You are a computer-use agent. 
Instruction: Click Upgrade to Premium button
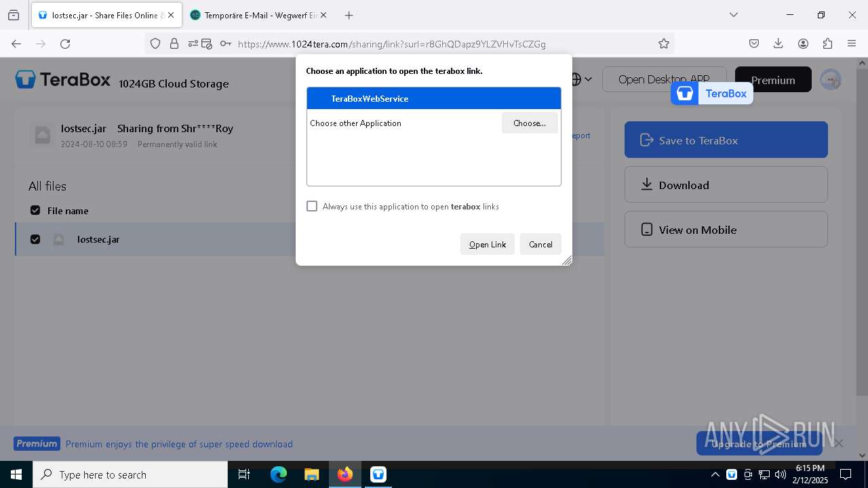click(759, 444)
